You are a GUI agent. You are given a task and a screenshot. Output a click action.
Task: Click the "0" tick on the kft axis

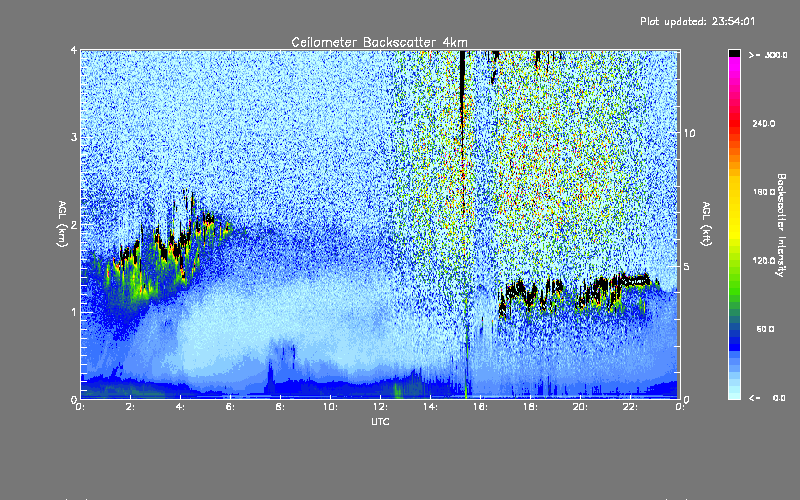pyautogui.click(x=687, y=399)
